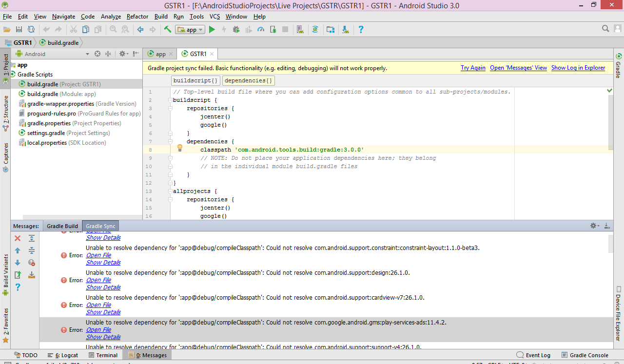Open the VCS menu
The image size is (624, 364).
coord(214,17)
